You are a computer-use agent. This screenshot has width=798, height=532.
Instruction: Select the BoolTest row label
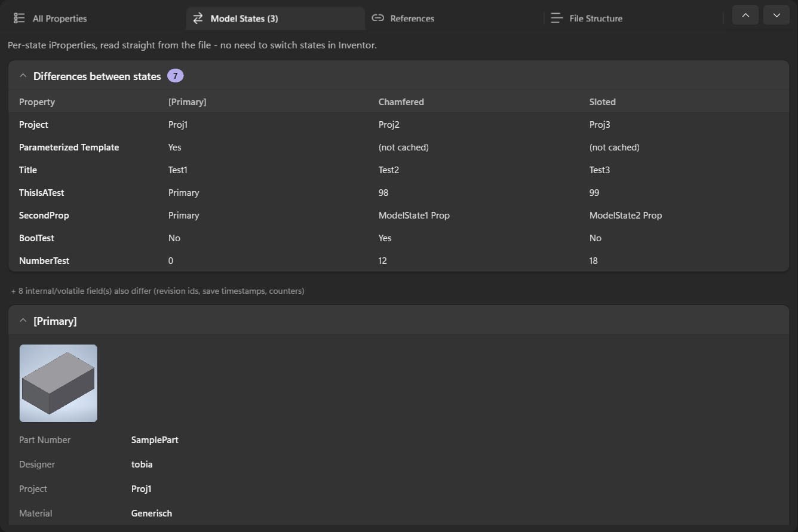coord(36,238)
